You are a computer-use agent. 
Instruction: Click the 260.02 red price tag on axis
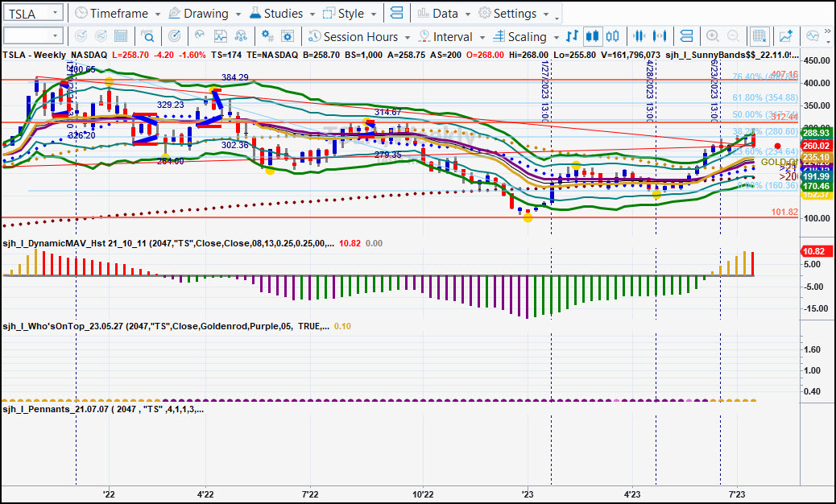point(816,146)
